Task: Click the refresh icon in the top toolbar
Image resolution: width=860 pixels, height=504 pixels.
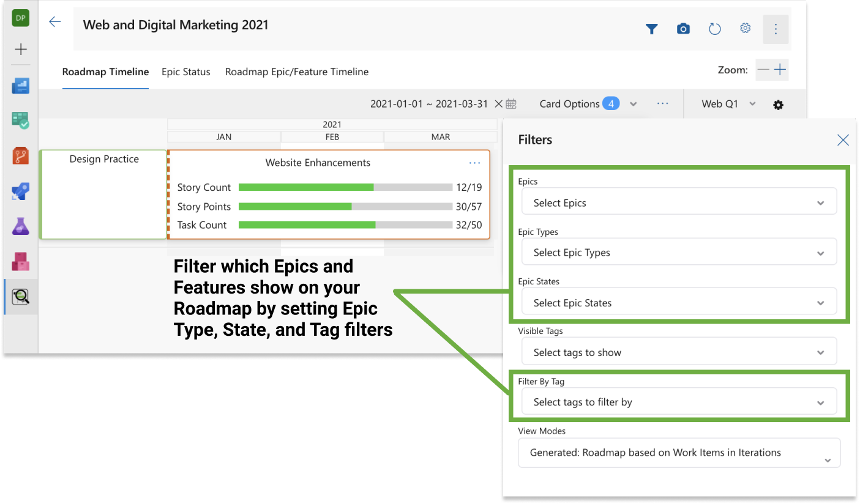Action: 714,28
